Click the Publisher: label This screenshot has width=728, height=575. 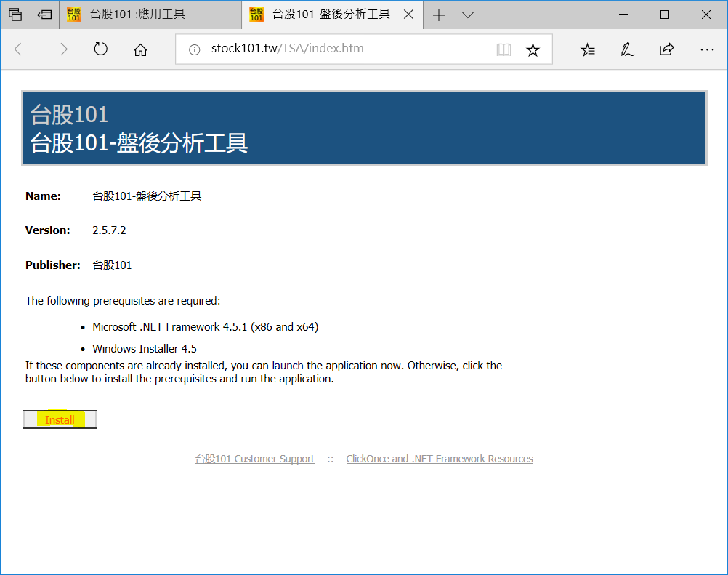(x=52, y=265)
